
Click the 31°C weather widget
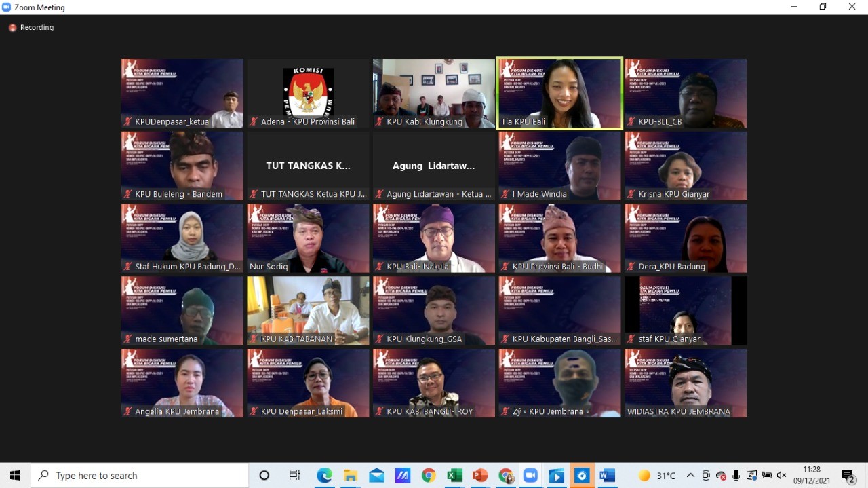pos(658,476)
